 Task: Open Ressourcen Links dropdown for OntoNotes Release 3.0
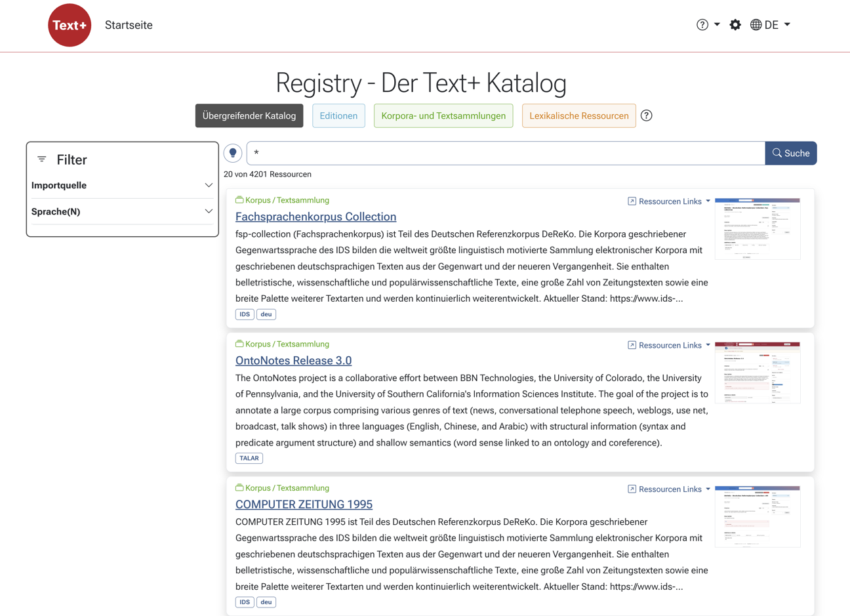[669, 345]
